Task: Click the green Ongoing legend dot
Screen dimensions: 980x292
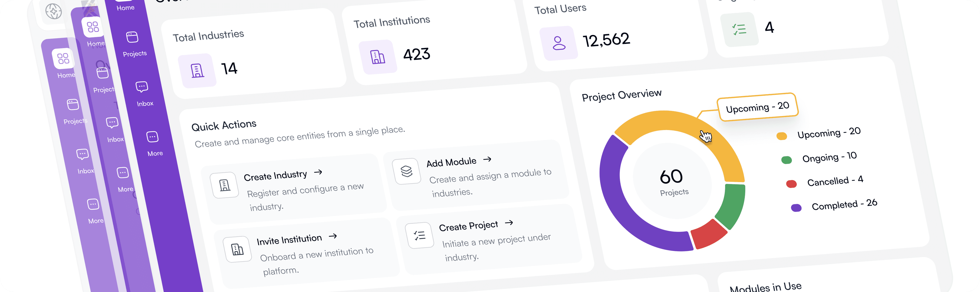Action: [x=786, y=160]
